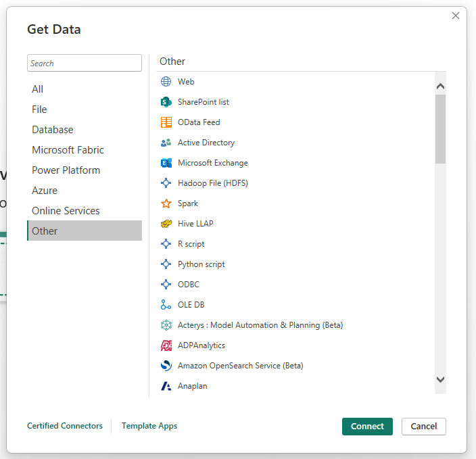Switch to the Power Platform category
Image resolution: width=476 pixels, height=459 pixels.
point(85,170)
